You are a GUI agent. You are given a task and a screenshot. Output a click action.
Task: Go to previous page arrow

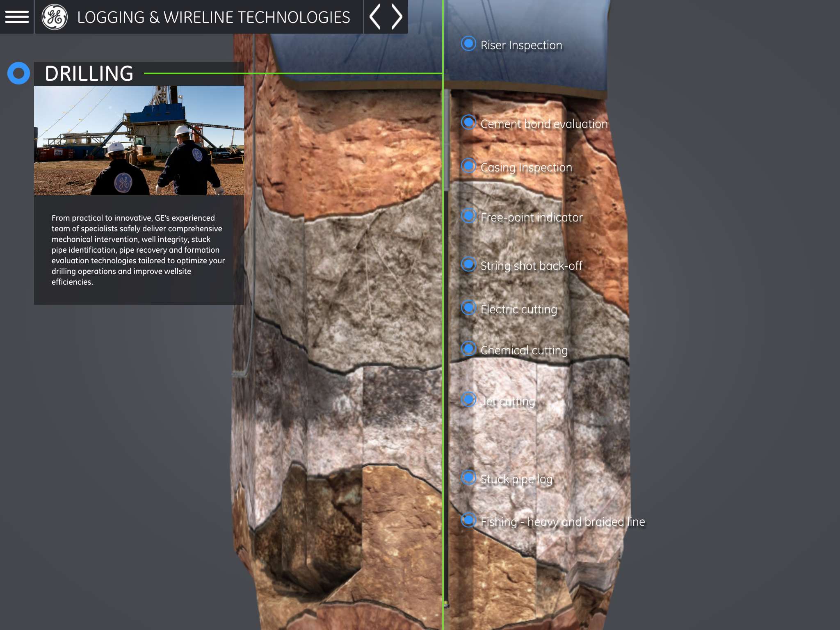pos(375,17)
